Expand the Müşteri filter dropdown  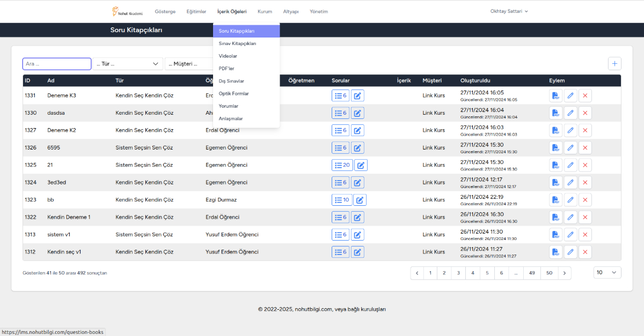pyautogui.click(x=189, y=64)
